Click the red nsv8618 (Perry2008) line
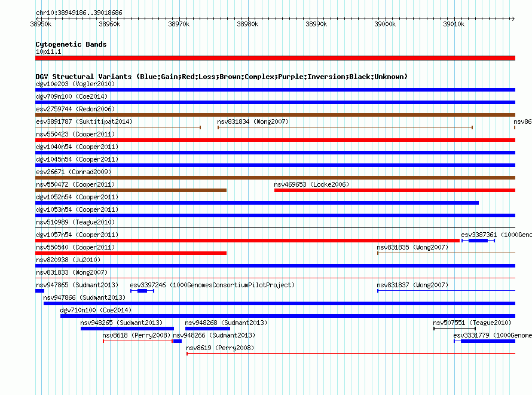Image resolution: width=532 pixels, height=395 pixels. tap(137, 341)
